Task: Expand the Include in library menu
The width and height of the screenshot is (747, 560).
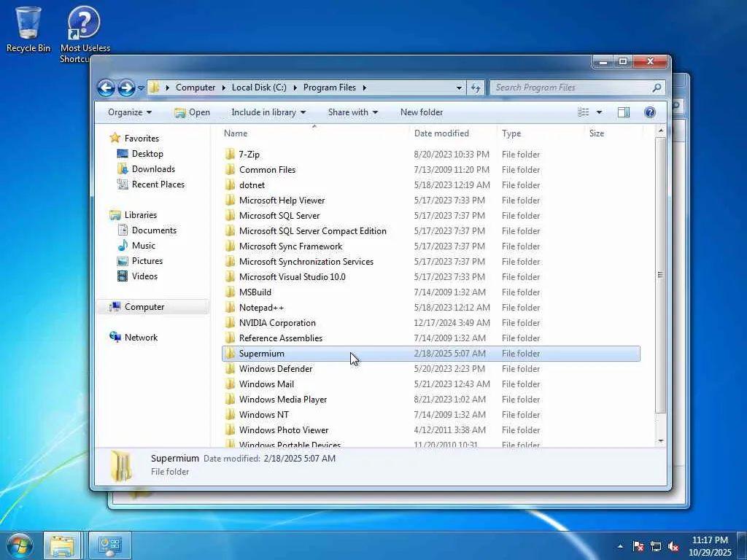Action: (268, 112)
